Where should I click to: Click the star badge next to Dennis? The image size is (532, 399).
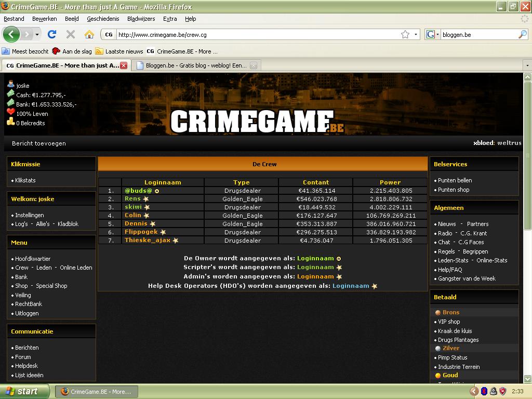153,223
